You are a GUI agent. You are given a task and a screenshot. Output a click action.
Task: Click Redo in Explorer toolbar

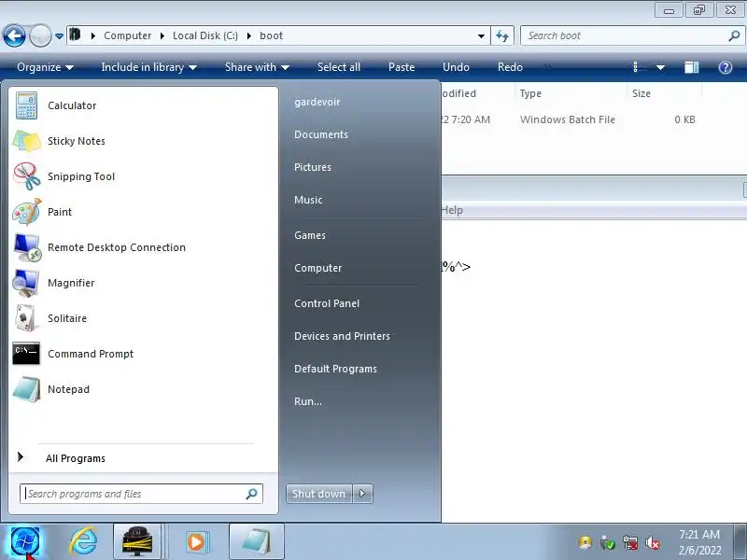[x=510, y=67]
